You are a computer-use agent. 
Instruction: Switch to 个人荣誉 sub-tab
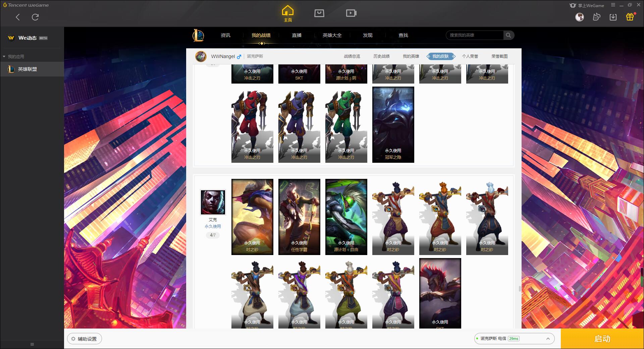point(470,56)
